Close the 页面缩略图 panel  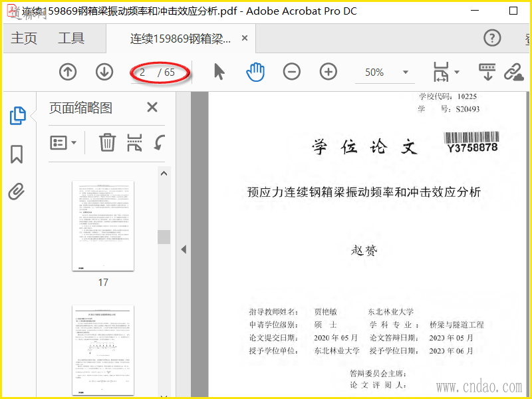pos(152,107)
